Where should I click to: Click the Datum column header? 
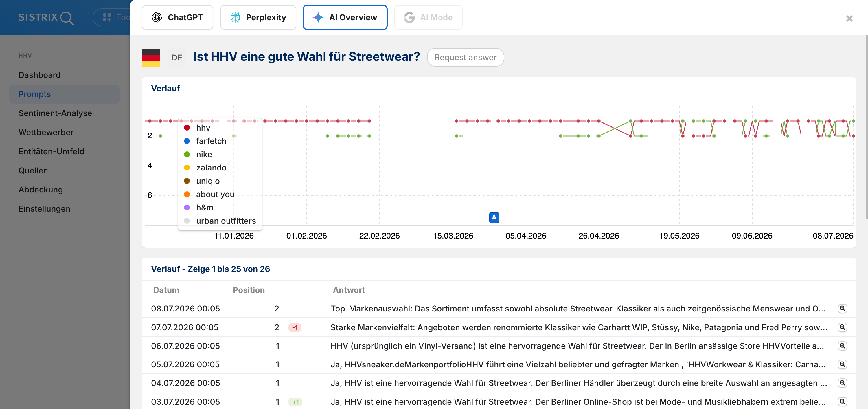click(x=166, y=290)
